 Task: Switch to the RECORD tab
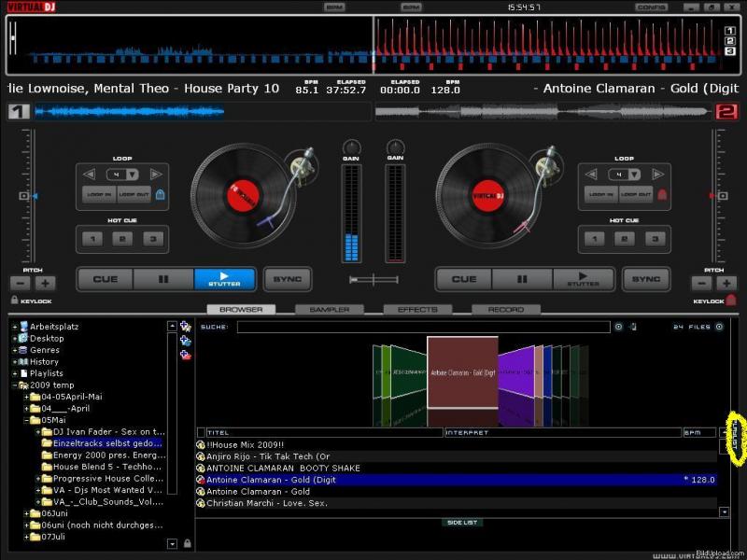tap(505, 310)
